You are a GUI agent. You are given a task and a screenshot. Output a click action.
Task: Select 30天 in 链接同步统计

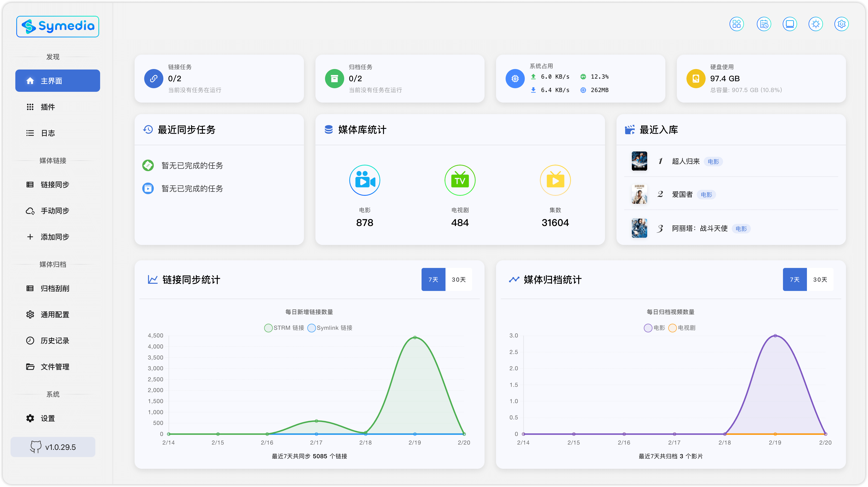[x=459, y=279]
